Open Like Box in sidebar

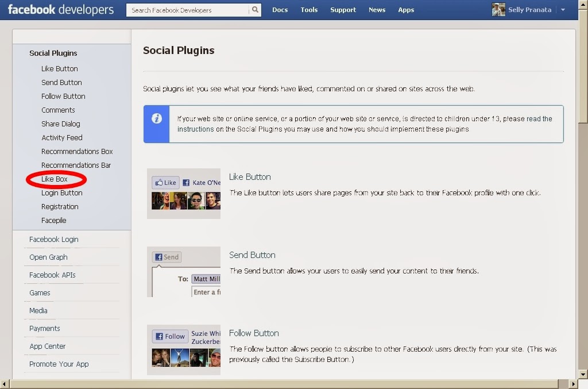[55, 179]
